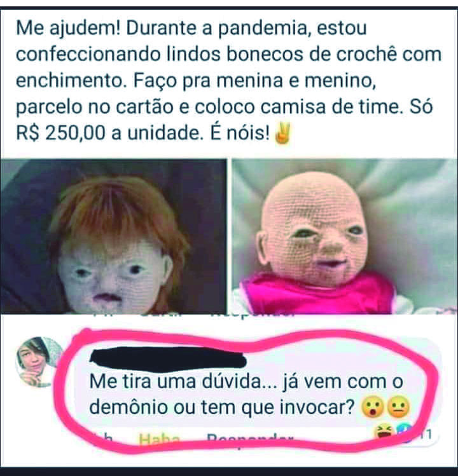Click the surprised face emoji in comment

(x=372, y=408)
